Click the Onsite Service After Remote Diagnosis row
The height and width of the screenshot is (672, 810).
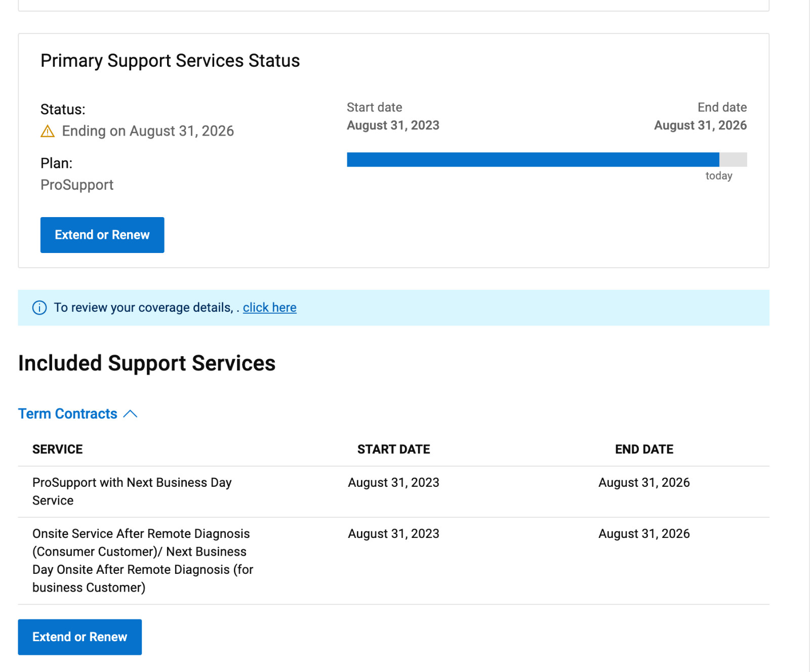pyautogui.click(x=394, y=561)
